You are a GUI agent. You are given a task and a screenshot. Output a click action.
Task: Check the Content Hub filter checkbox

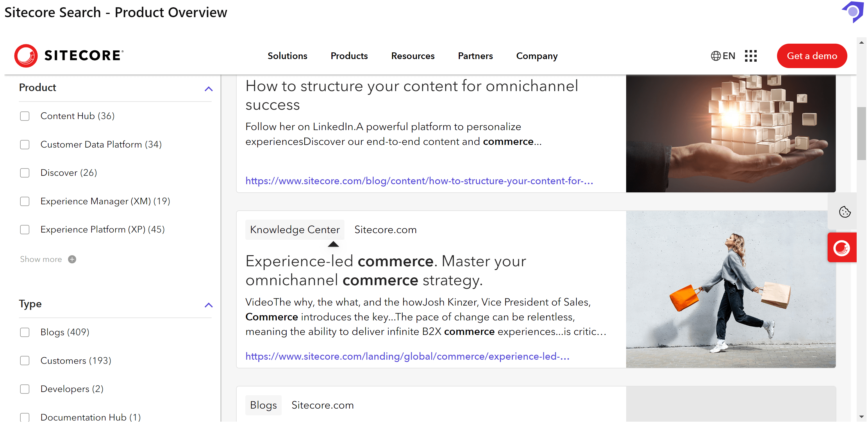[25, 116]
